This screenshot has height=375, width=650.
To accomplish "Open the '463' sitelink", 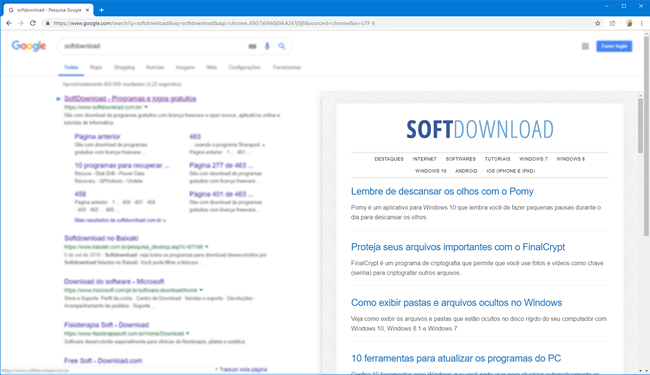I will pos(195,136).
